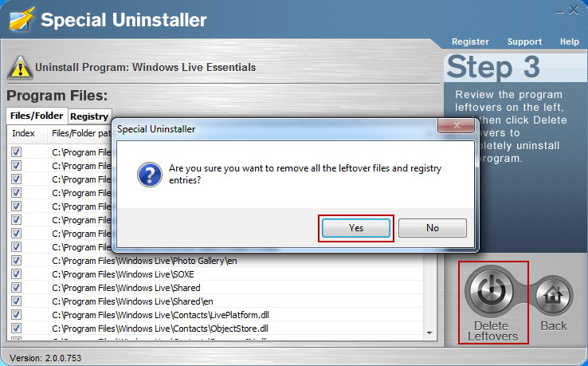
Task: Click No in the confirmation dialog
Action: pyautogui.click(x=433, y=228)
